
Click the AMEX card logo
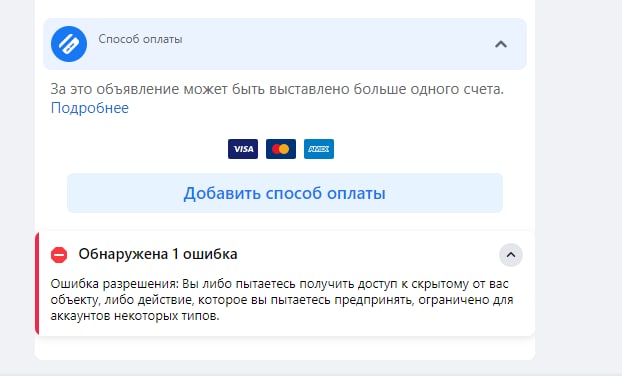[319, 149]
